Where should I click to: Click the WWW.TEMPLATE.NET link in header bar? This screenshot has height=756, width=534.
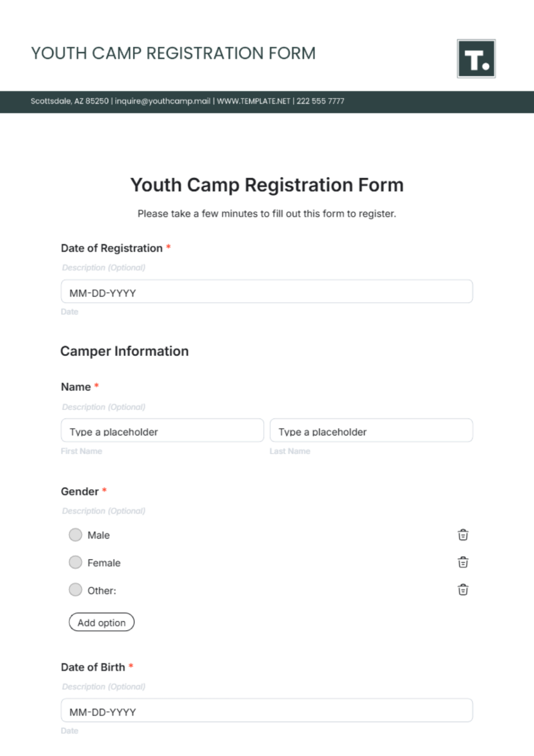click(x=253, y=101)
